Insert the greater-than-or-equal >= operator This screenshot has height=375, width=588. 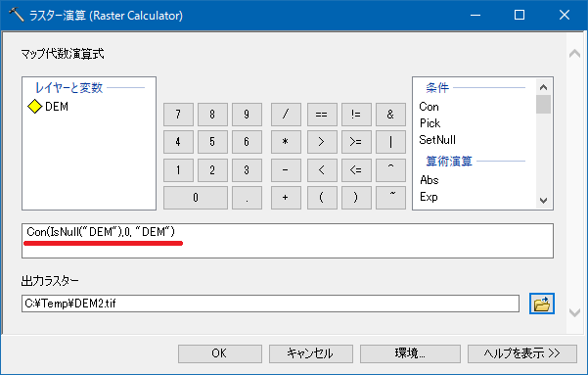(356, 142)
